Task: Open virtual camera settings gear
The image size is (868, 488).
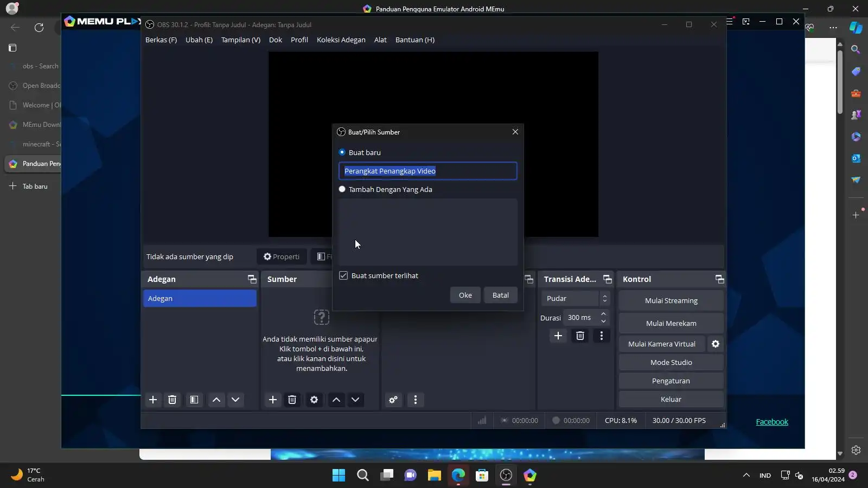Action: 716,344
